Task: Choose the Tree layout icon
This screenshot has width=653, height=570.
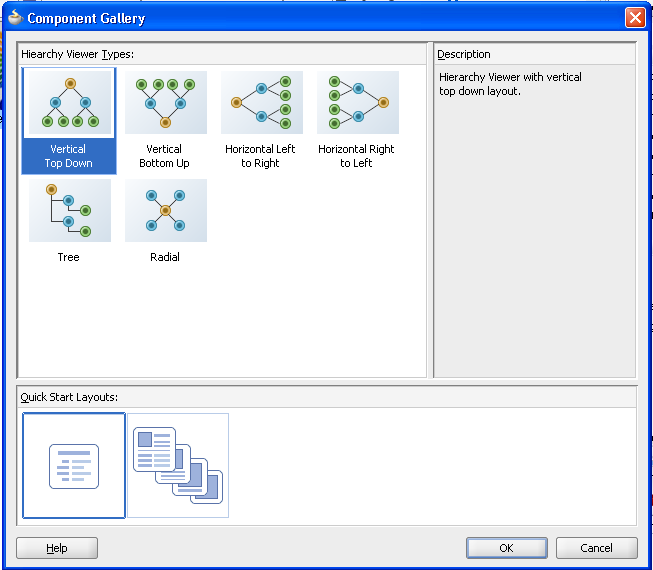Action: coord(69,211)
